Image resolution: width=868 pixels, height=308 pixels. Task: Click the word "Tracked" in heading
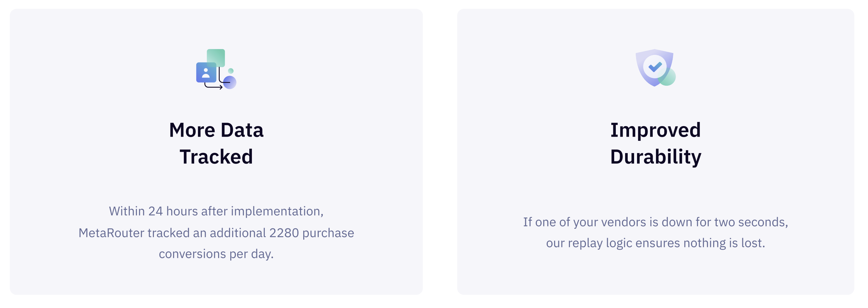pyautogui.click(x=216, y=157)
